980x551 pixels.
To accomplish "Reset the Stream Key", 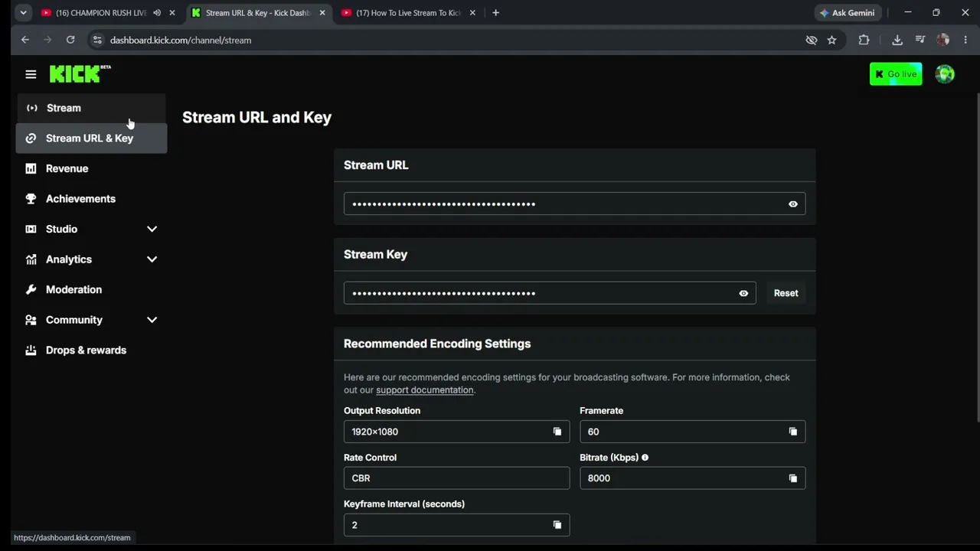I will pyautogui.click(x=786, y=293).
